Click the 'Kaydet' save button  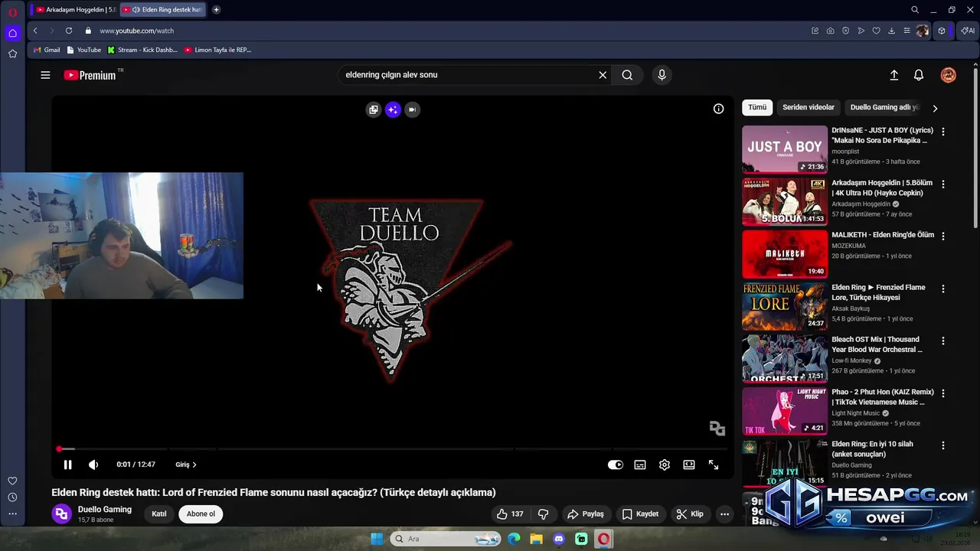click(x=640, y=514)
